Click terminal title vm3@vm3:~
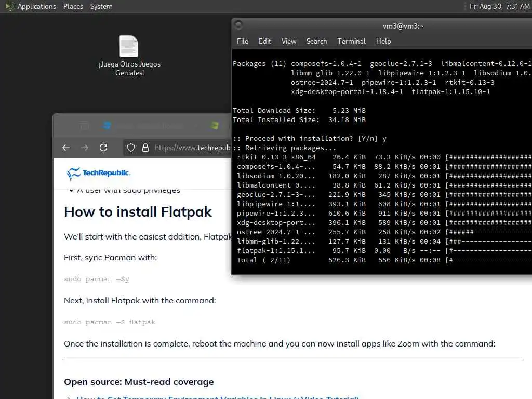Screen dimensions: 532x399 tap(403, 26)
